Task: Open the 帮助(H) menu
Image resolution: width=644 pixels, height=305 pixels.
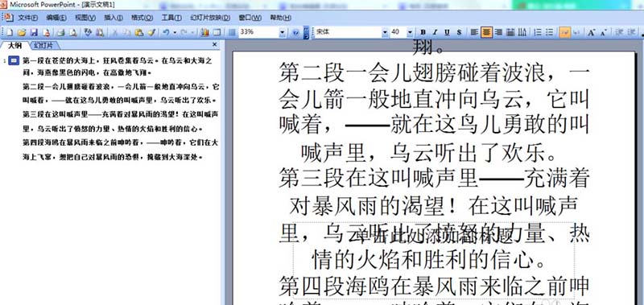Action: point(280,18)
